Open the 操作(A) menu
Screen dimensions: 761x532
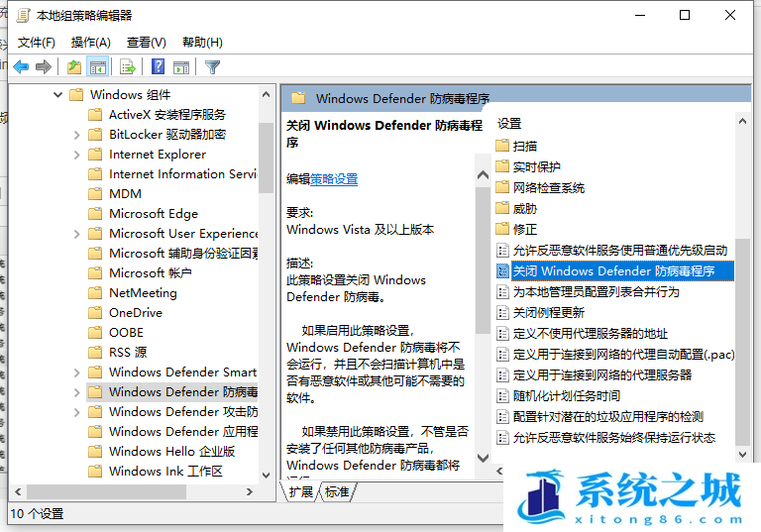click(91, 43)
